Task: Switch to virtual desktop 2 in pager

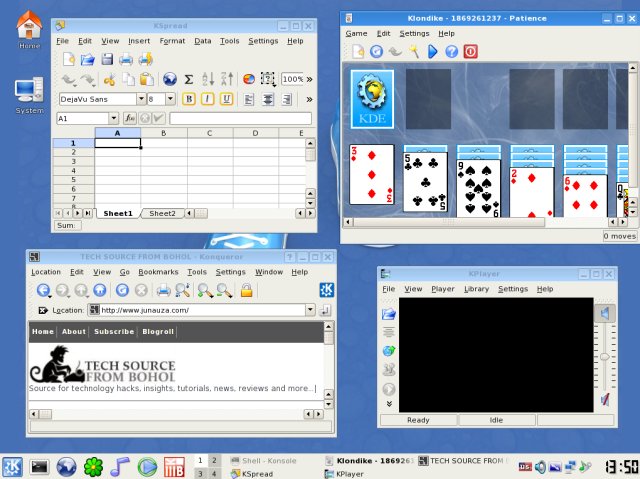Action: point(214,461)
